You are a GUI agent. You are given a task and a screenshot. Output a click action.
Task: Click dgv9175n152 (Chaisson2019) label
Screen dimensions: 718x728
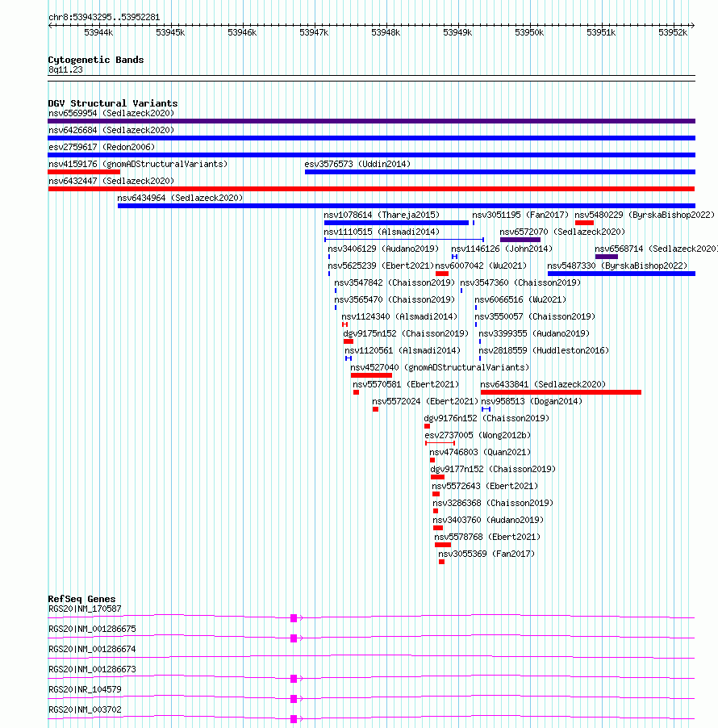tap(406, 333)
